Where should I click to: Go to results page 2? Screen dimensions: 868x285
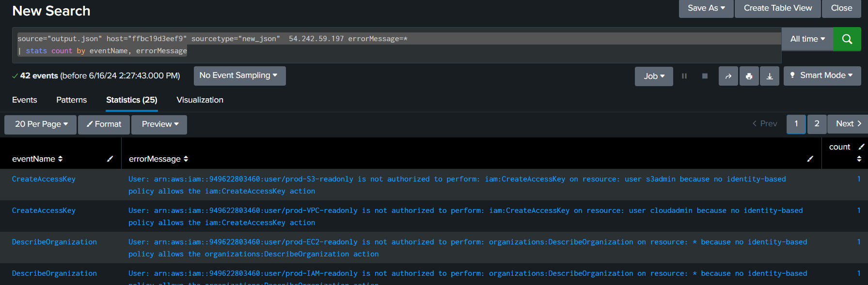point(817,124)
